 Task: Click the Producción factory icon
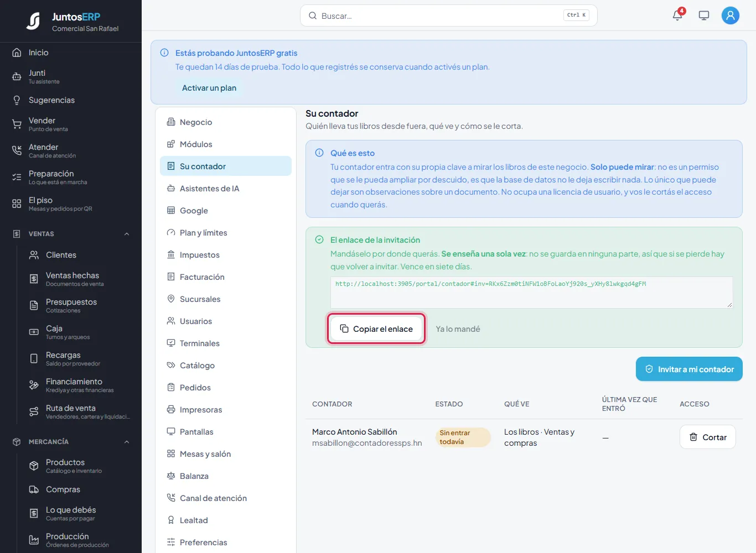tap(34, 540)
